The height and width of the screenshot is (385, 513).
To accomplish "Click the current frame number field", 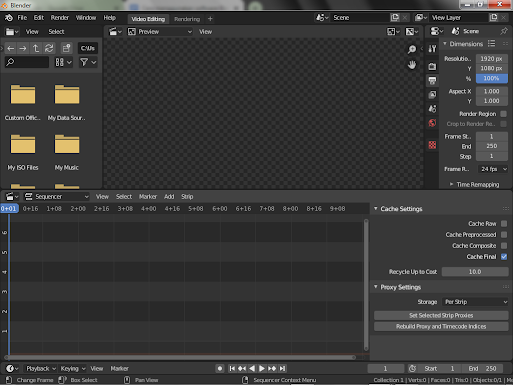I will pyautogui.click(x=385, y=368).
